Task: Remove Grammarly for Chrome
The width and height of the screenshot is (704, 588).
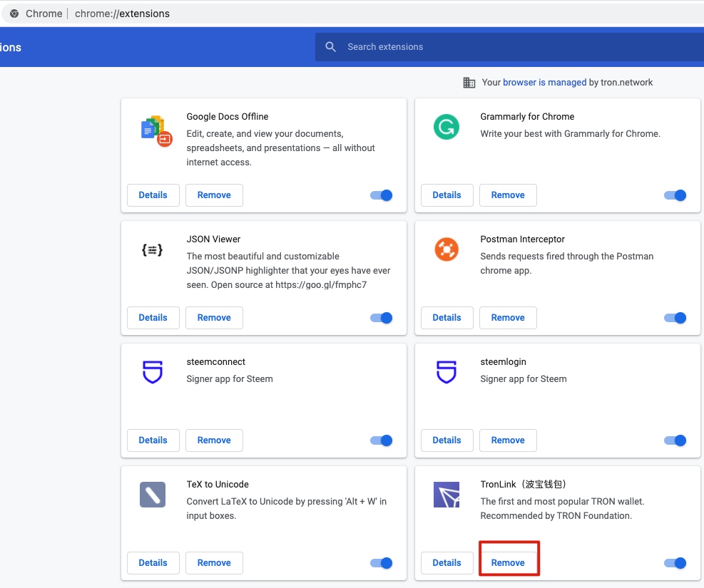Action: (x=508, y=195)
